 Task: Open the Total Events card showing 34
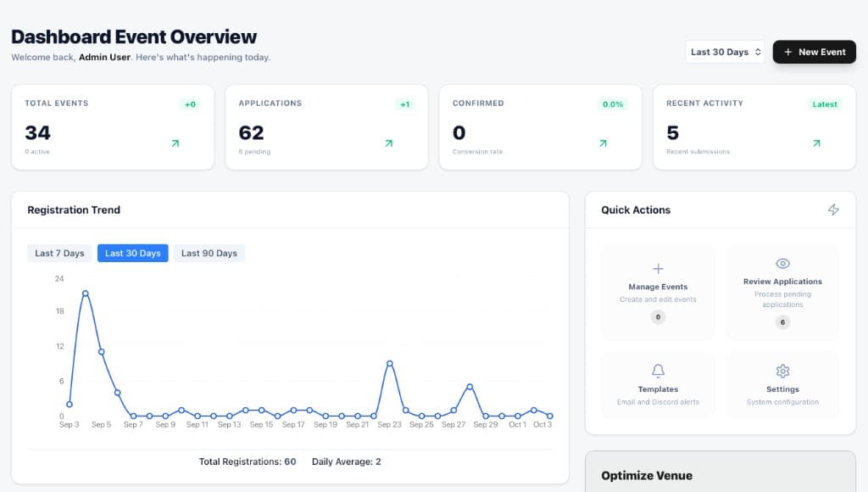click(x=113, y=127)
